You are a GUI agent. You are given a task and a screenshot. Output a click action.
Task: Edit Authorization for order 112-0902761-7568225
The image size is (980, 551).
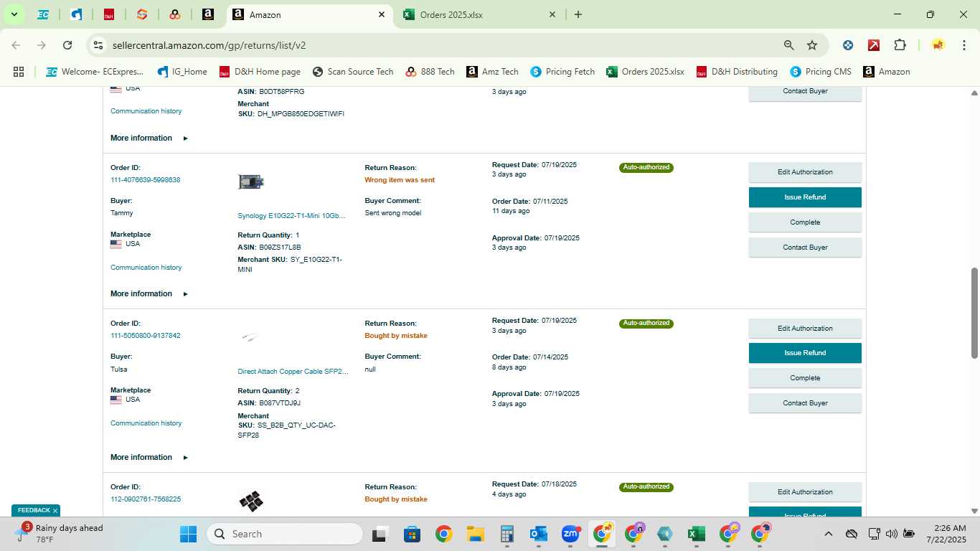point(805,492)
